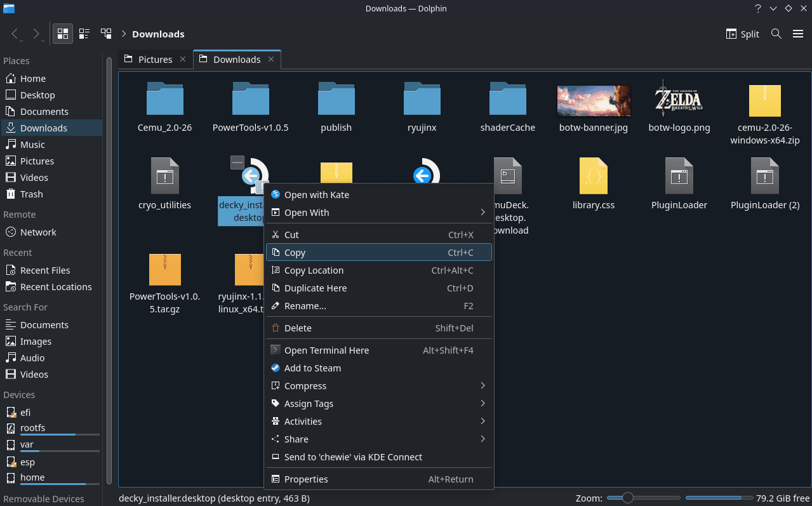Expand the Open With submenu

pyautogui.click(x=379, y=213)
